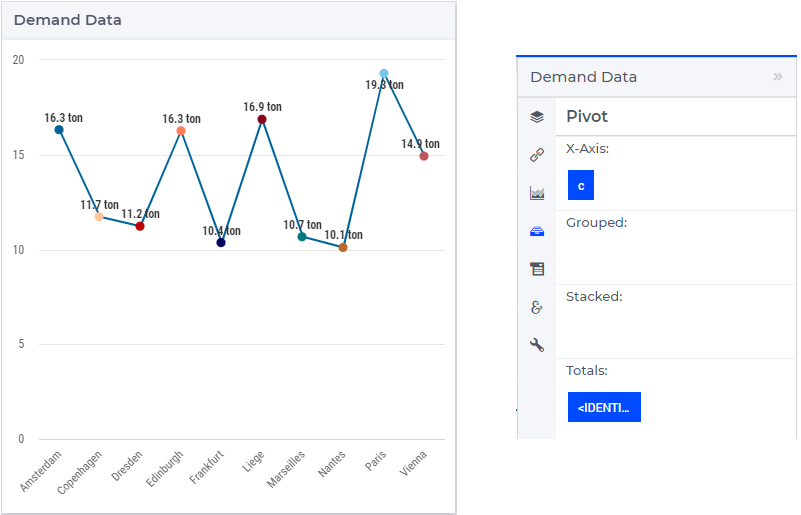The width and height of the screenshot is (801, 515).
Task: Click the <IDENTI... Totals chip
Action: (x=604, y=407)
